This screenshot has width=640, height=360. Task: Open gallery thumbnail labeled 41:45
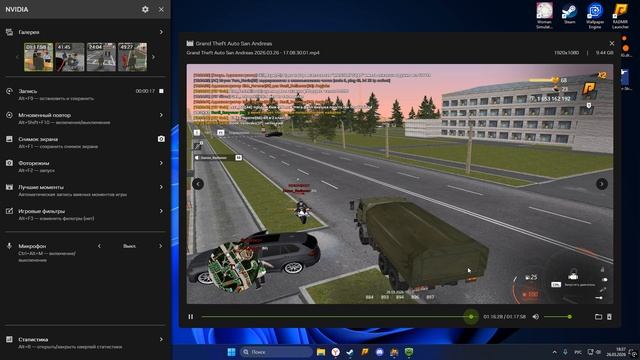coord(70,57)
